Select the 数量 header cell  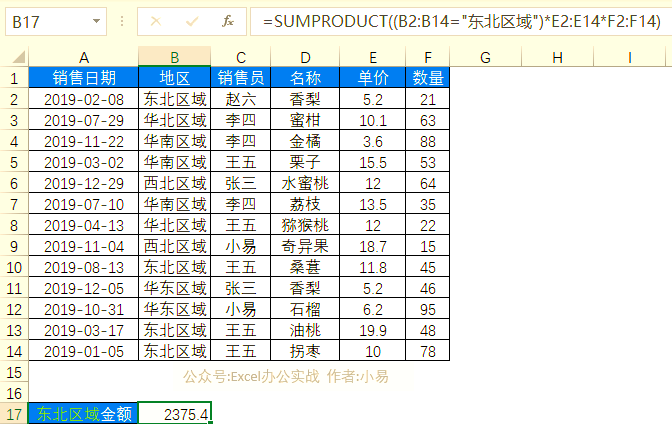coord(428,78)
